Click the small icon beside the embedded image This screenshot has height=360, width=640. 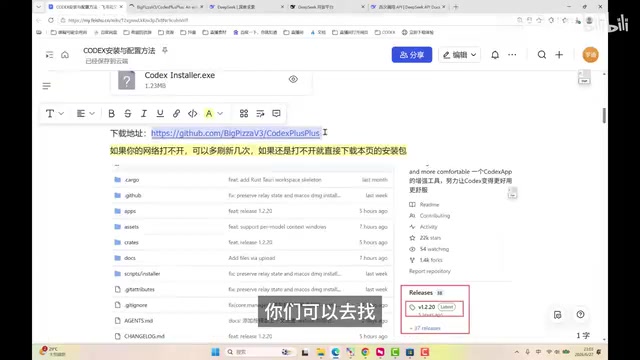click(513, 193)
